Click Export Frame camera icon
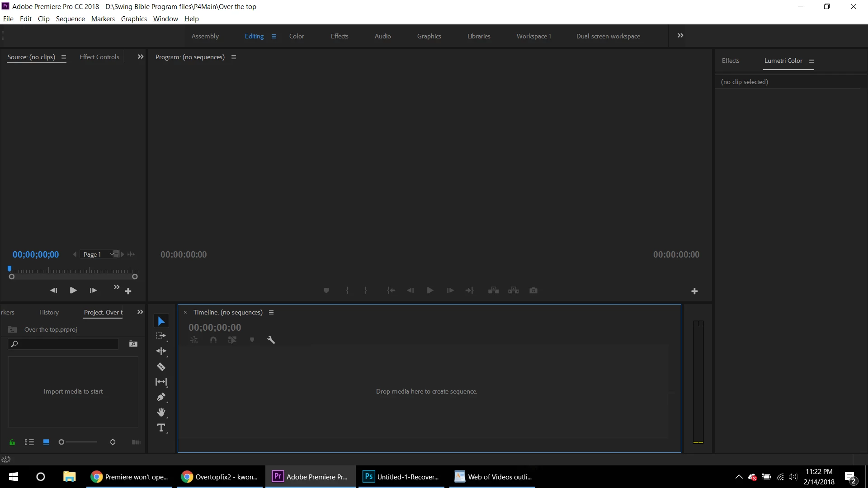This screenshot has width=868, height=488. click(533, 291)
